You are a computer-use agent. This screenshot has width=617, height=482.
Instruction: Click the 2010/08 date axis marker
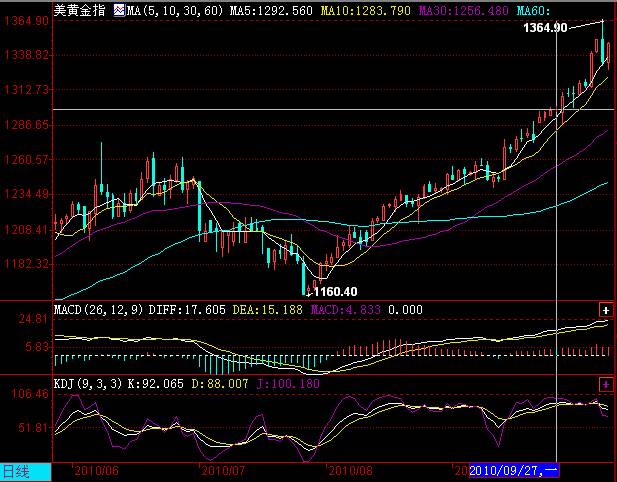tap(351, 471)
